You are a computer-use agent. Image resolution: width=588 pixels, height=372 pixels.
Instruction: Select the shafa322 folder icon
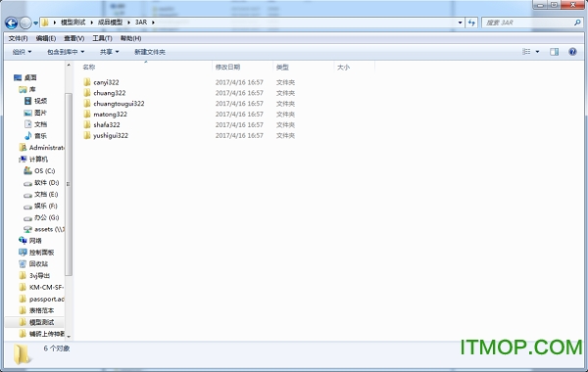pos(87,124)
